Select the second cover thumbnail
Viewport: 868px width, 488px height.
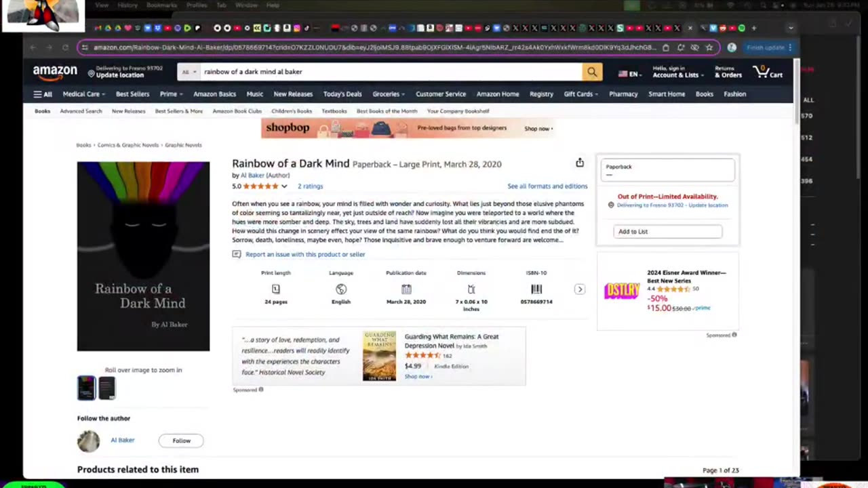(x=107, y=388)
